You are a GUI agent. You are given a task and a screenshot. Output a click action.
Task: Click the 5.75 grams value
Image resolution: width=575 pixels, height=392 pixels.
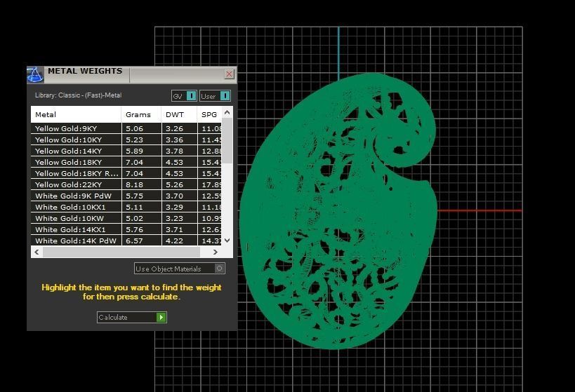[x=134, y=196]
